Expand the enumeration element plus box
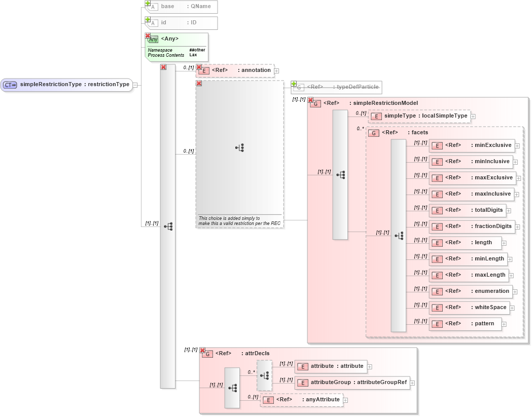The image size is (532, 417). 514,291
